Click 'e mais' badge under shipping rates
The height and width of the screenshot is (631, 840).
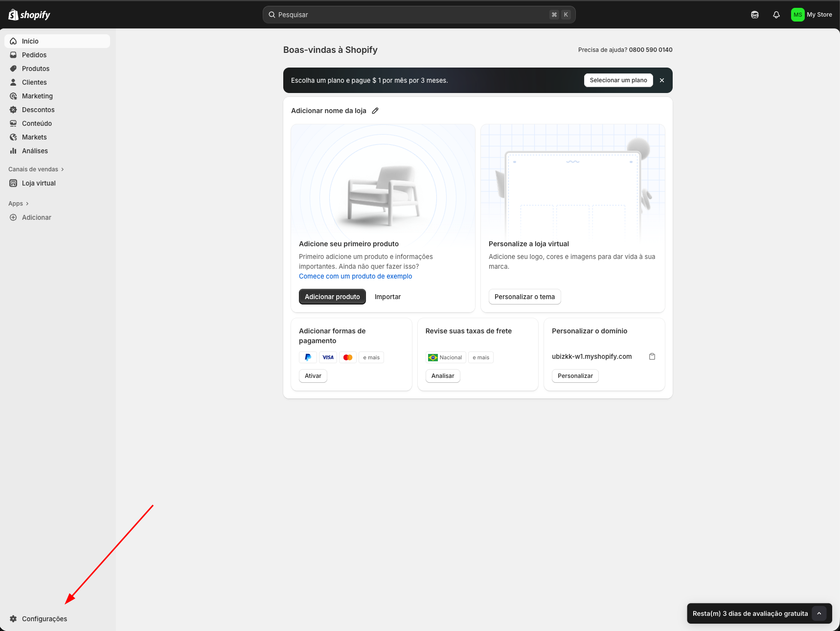coord(481,357)
